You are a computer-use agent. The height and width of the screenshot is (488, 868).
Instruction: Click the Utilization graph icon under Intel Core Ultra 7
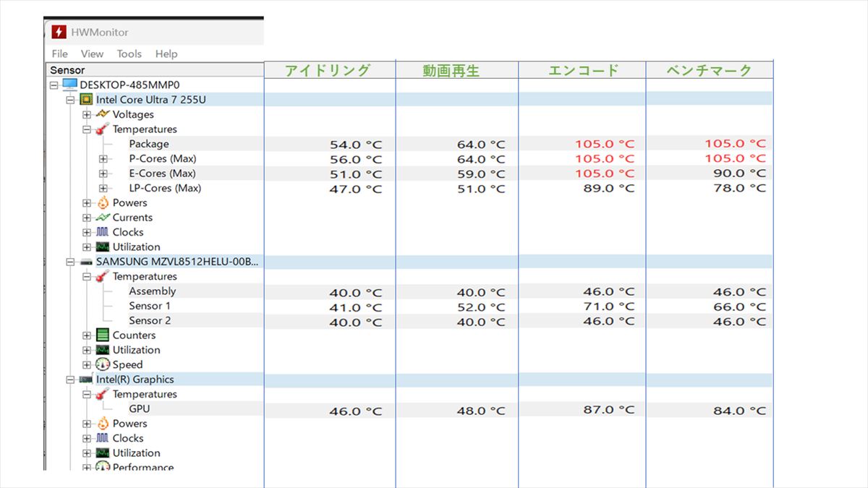(x=102, y=247)
